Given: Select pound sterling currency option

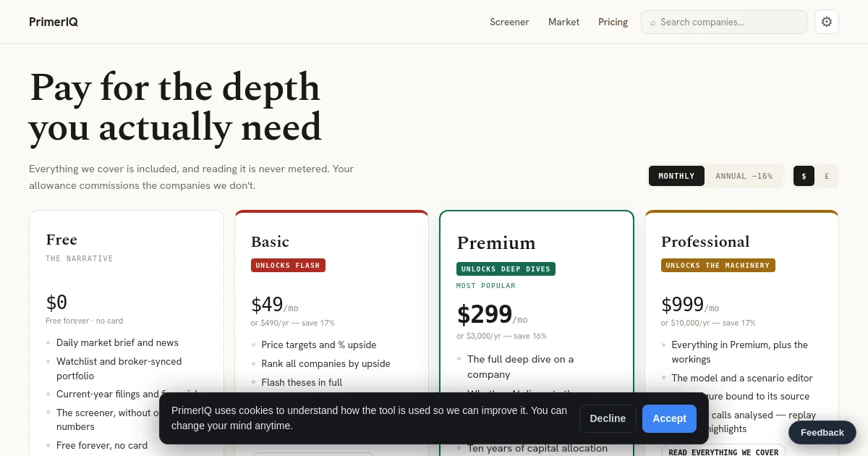Looking at the screenshot, I should coord(826,176).
